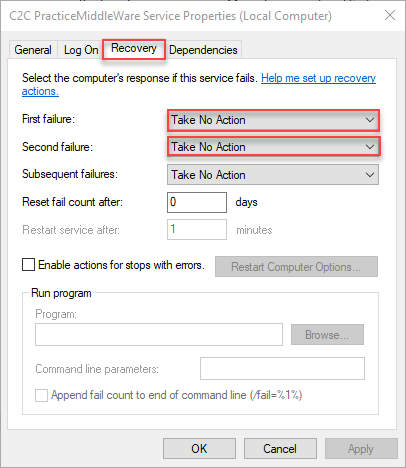Select the Recovery tab
This screenshot has width=406, height=468.
tap(134, 49)
